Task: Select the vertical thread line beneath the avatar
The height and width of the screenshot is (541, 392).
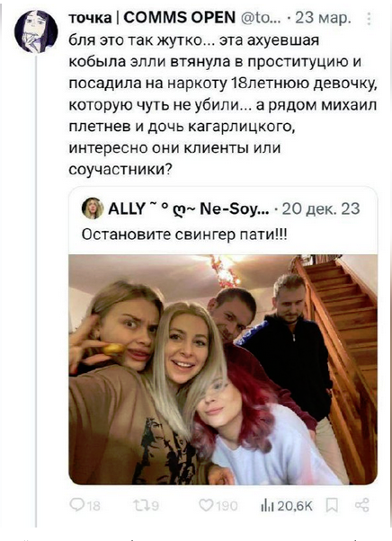Action: tap(36, 291)
